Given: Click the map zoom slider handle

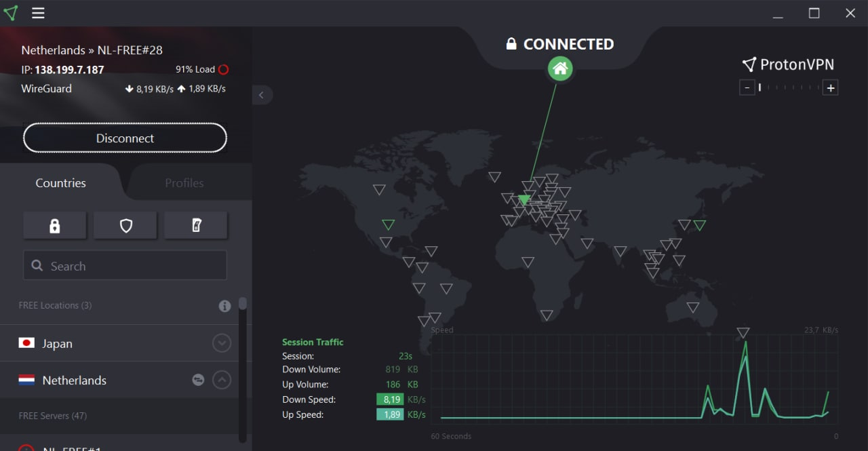Looking at the screenshot, I should 760,87.
